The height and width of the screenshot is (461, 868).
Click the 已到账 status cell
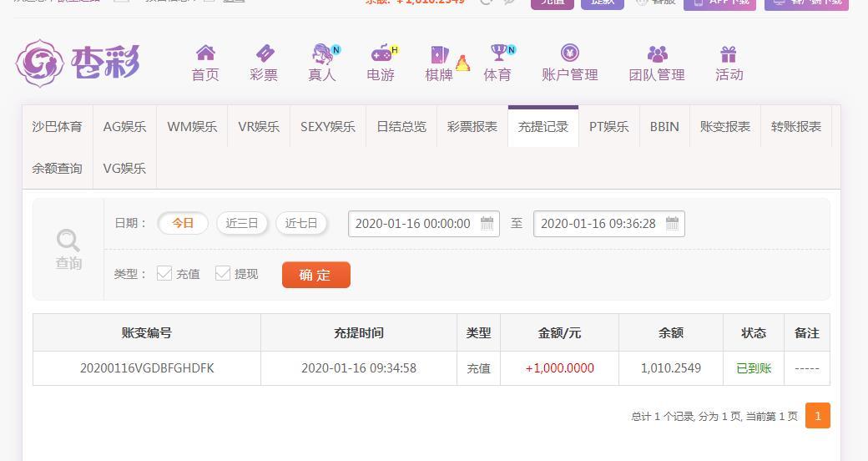tap(754, 368)
